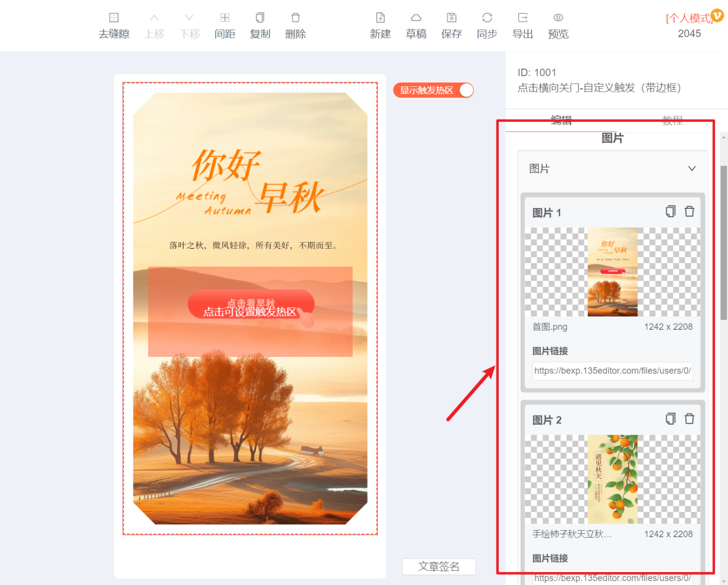This screenshot has height=585, width=728.
Task: Click the 新建 new document icon
Action: click(381, 18)
